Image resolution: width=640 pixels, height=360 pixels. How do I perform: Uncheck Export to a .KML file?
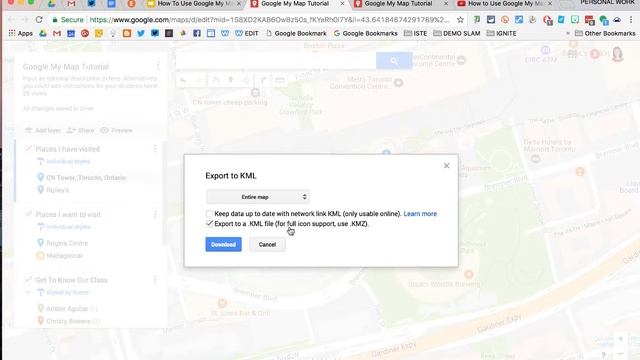pyautogui.click(x=209, y=224)
